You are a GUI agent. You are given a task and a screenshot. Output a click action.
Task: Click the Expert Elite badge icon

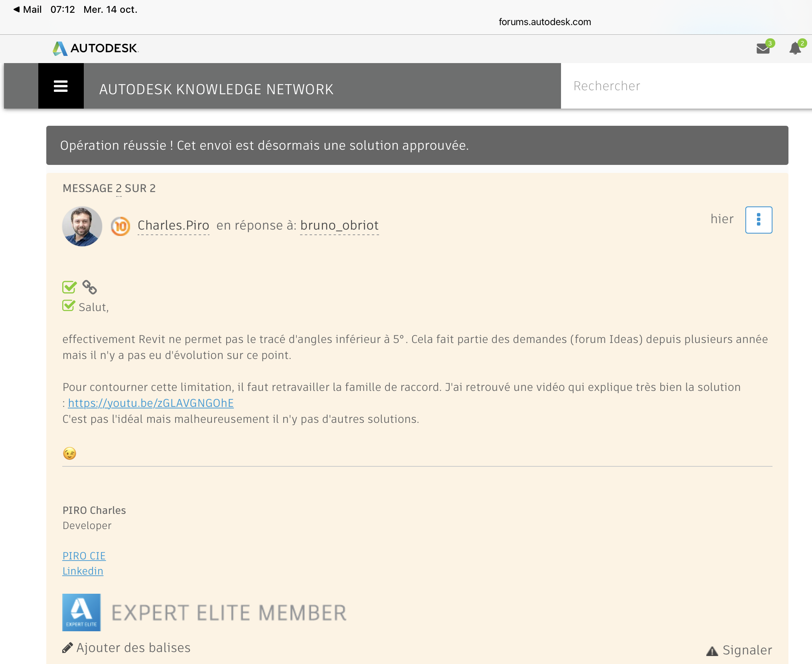(x=81, y=612)
